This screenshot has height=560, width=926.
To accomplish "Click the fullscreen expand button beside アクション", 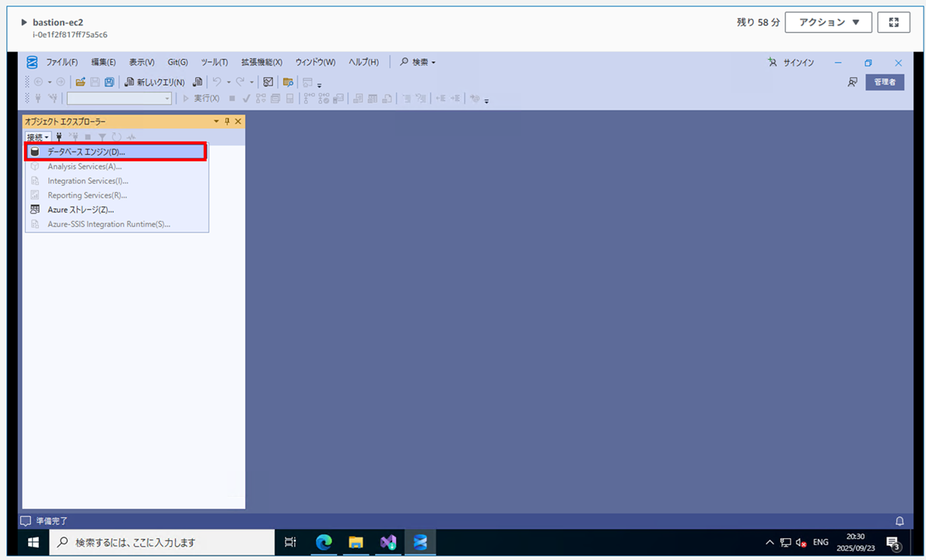I will pyautogui.click(x=893, y=23).
